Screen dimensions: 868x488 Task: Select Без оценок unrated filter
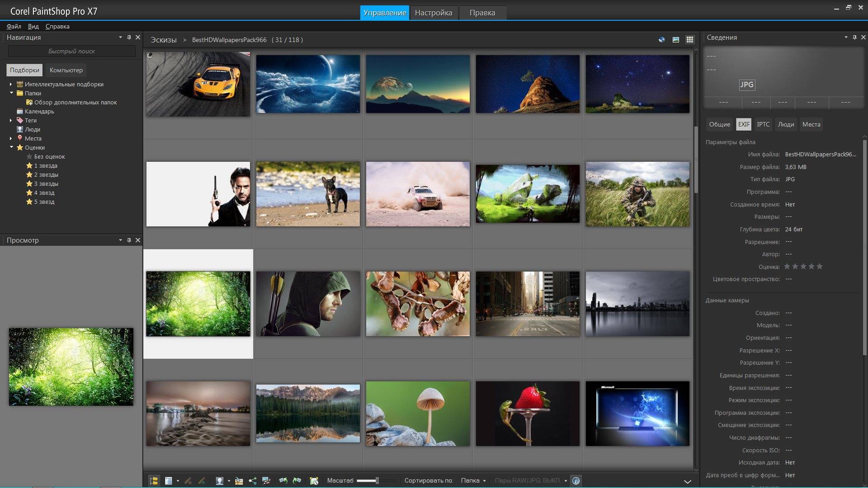coord(45,156)
